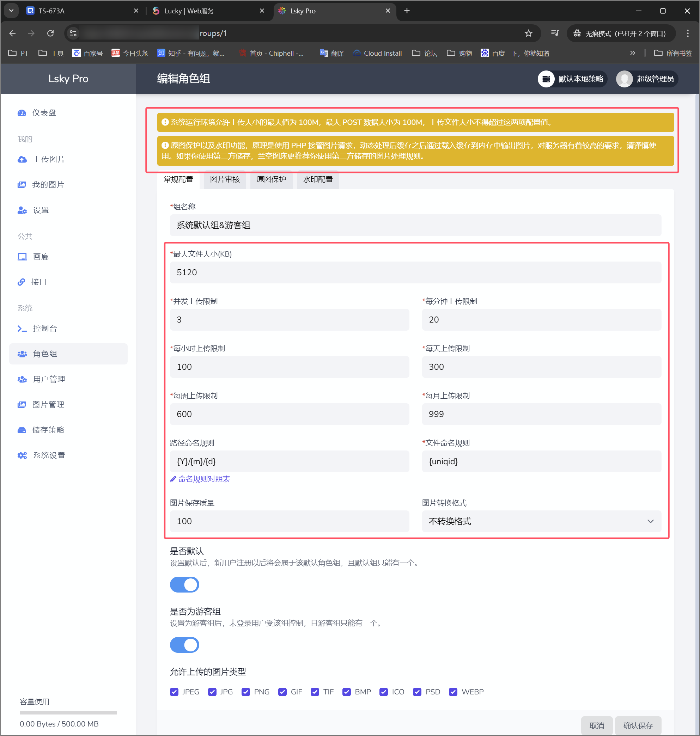
Task: Open the site information icon in address bar
Action: [x=73, y=33]
